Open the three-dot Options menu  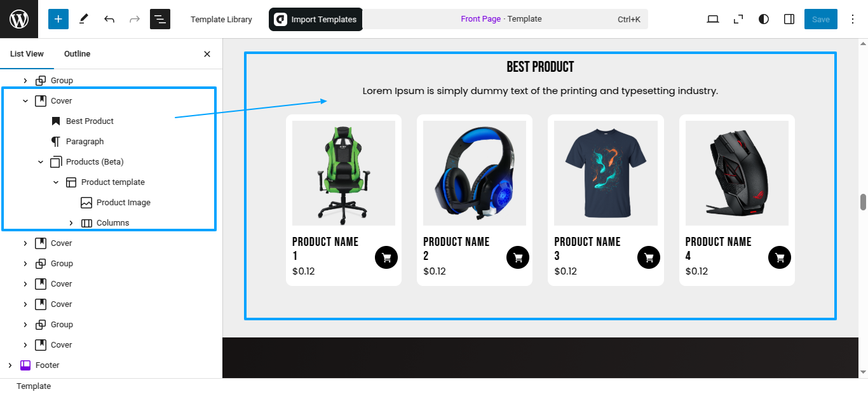pyautogui.click(x=853, y=19)
